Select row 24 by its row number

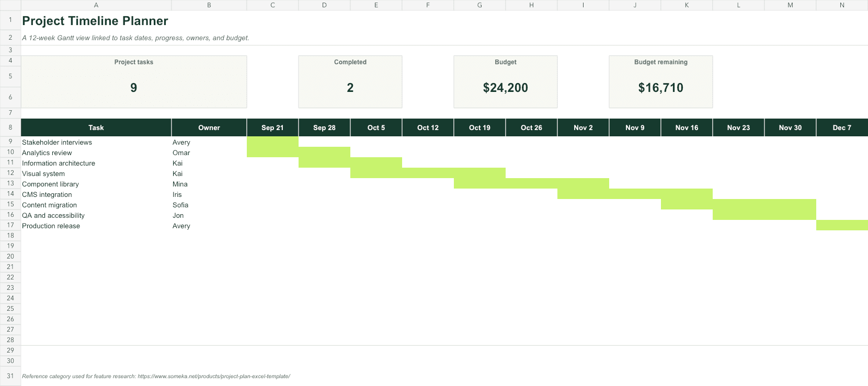pos(10,298)
